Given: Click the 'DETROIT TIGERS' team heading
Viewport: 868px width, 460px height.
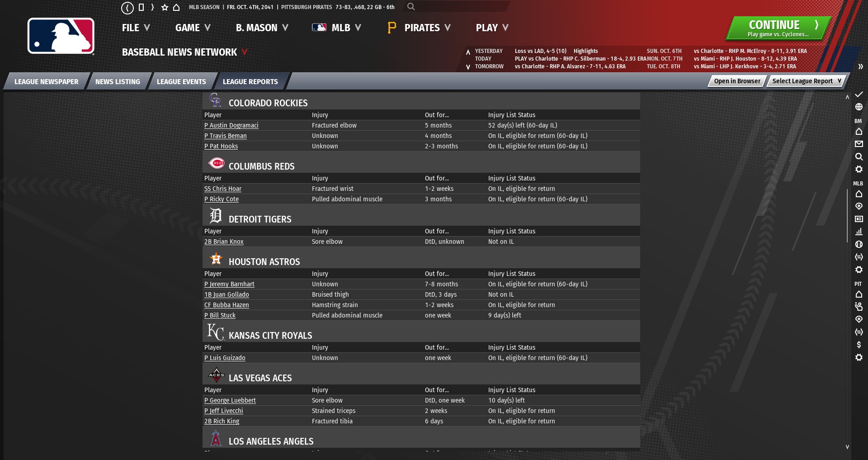Looking at the screenshot, I should point(260,219).
